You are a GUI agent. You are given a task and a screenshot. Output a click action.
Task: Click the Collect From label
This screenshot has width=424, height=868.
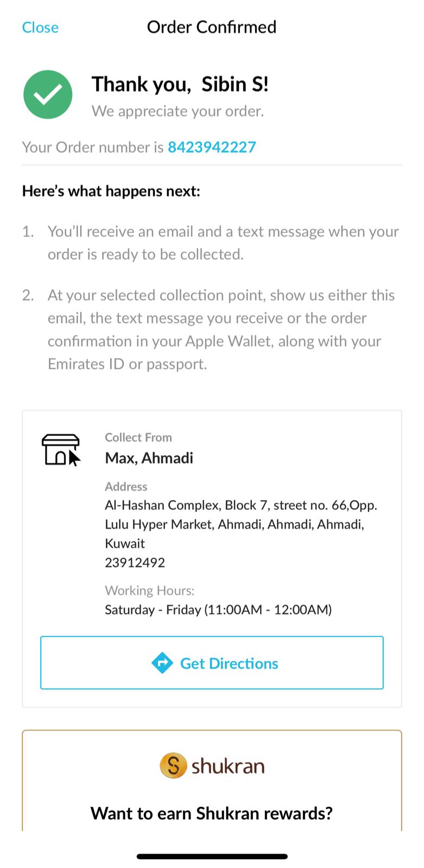point(138,437)
